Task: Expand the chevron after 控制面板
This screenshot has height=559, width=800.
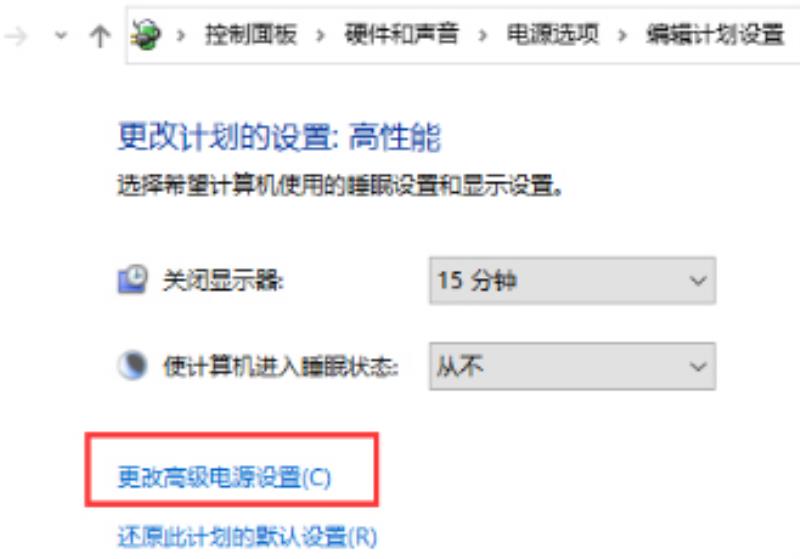Action: pos(320,35)
